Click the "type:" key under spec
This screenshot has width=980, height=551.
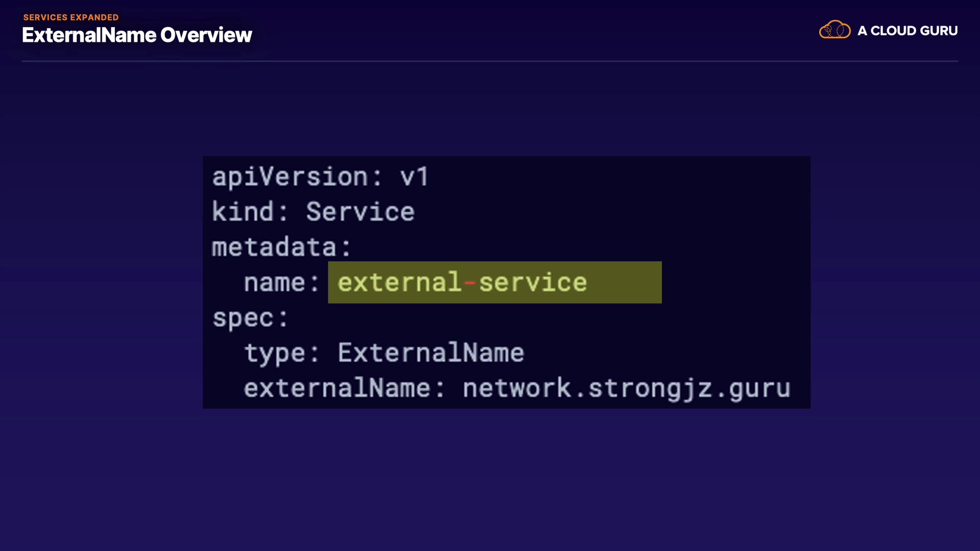pos(282,353)
